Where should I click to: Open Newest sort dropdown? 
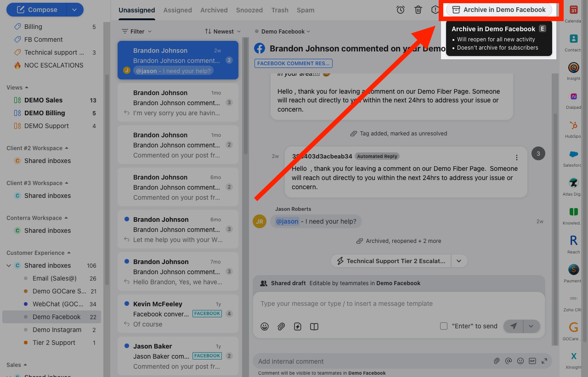point(223,31)
